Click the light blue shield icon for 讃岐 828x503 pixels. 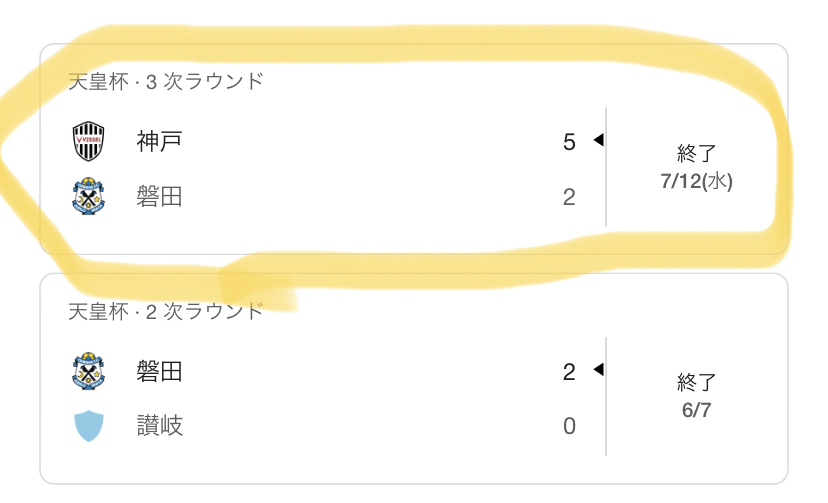(88, 425)
